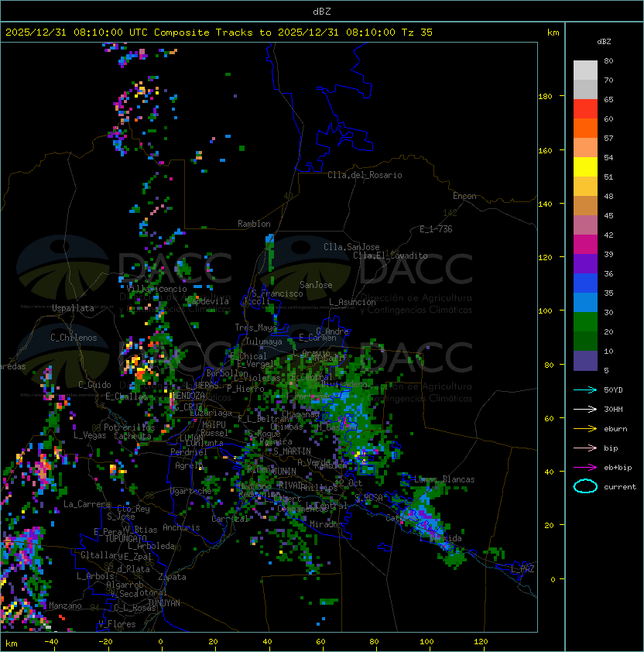Viewport: 644px width, 652px height.
Task: Click the cyan current ellipse legend icon
Action: click(585, 486)
